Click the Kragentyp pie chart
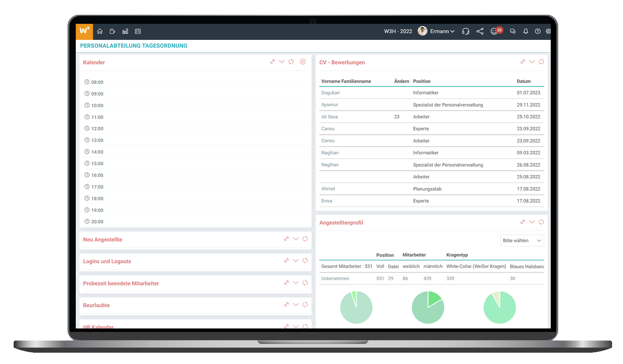Viewport: 623px width, 364px height. tap(500, 307)
